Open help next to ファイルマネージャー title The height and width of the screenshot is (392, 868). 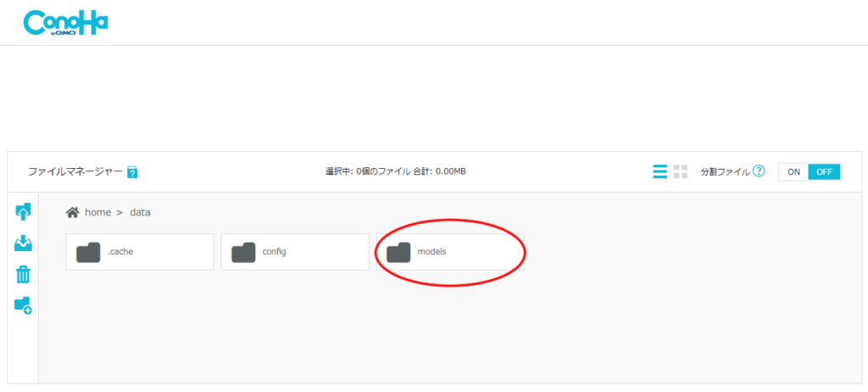[132, 172]
